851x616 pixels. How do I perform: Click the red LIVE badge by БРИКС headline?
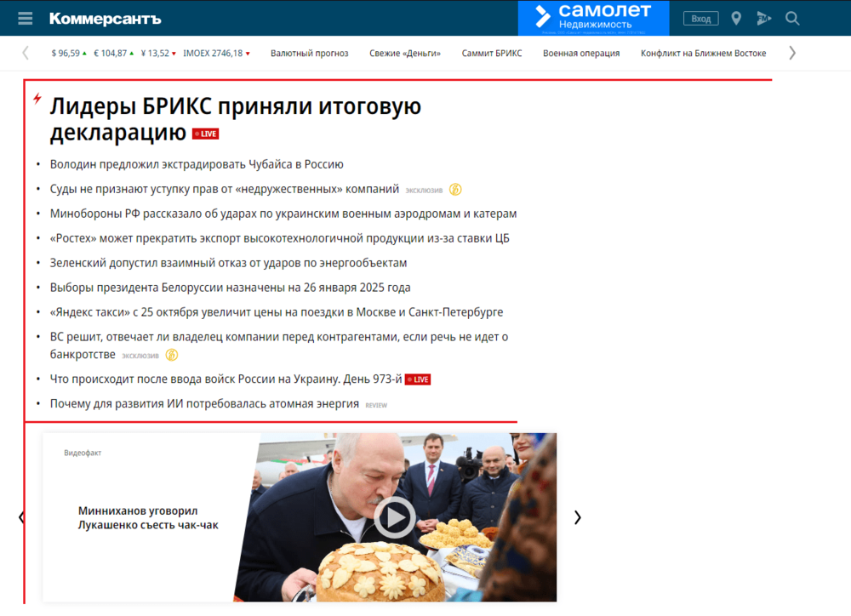[x=205, y=134]
